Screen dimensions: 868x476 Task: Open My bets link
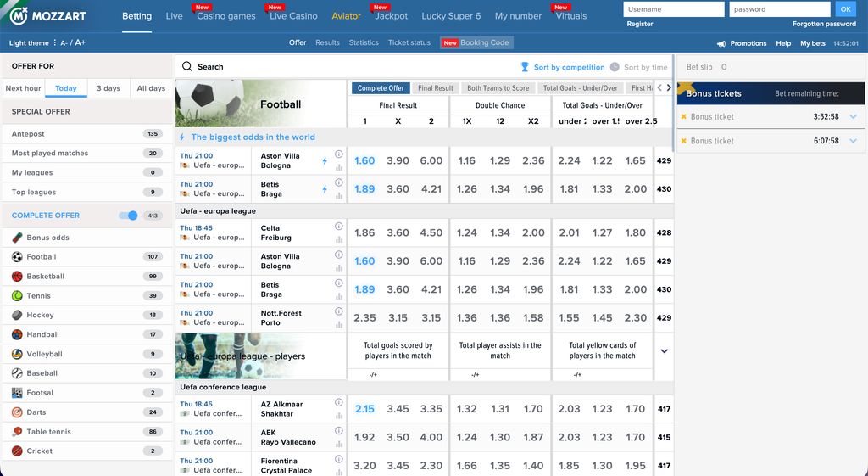pos(813,43)
